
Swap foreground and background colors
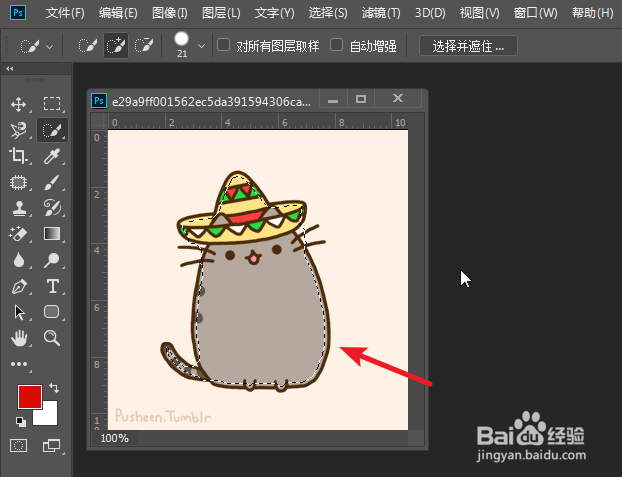(x=54, y=387)
